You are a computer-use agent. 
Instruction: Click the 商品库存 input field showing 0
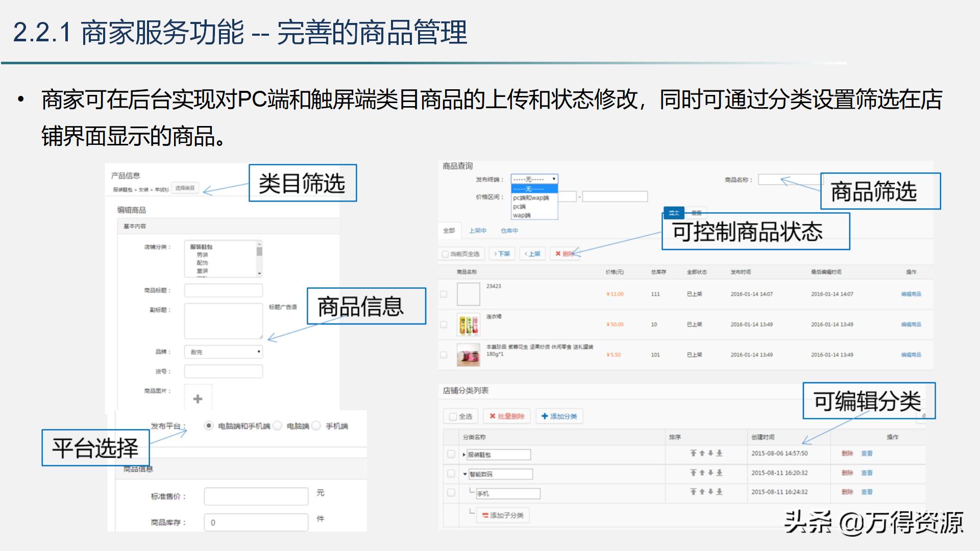pos(255,522)
